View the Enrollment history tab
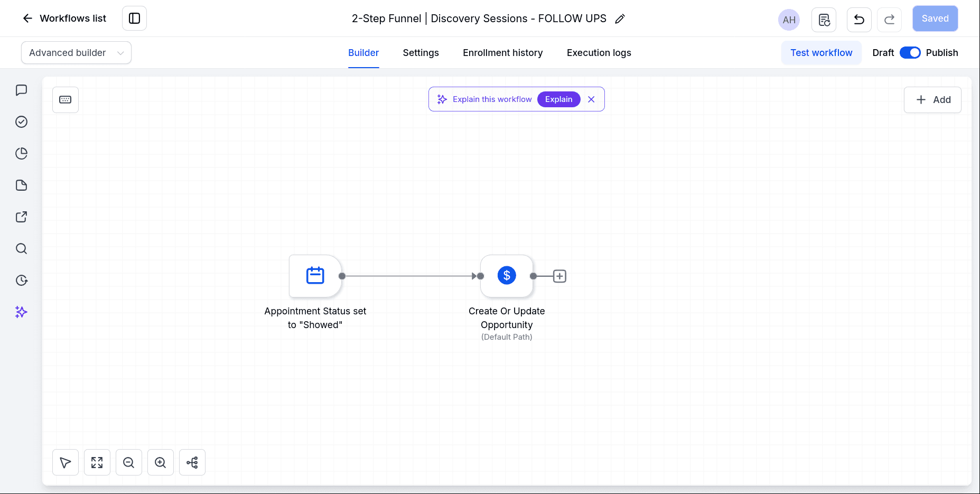The height and width of the screenshot is (494, 980). tap(502, 53)
